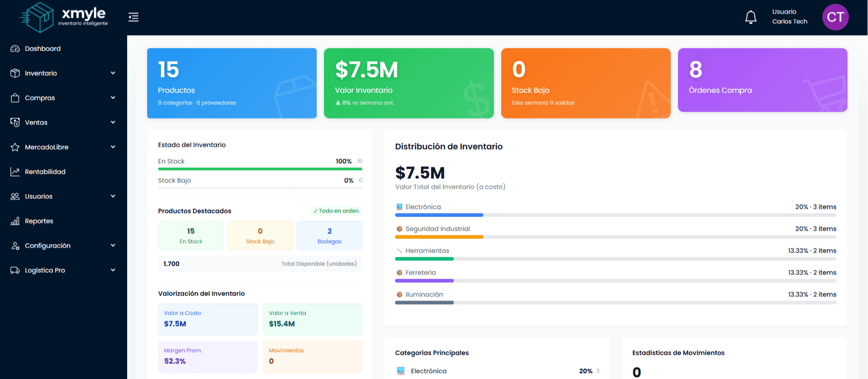This screenshot has width=868, height=379.
Task: Expand the Inventario submenu chevron
Action: pos(113,73)
